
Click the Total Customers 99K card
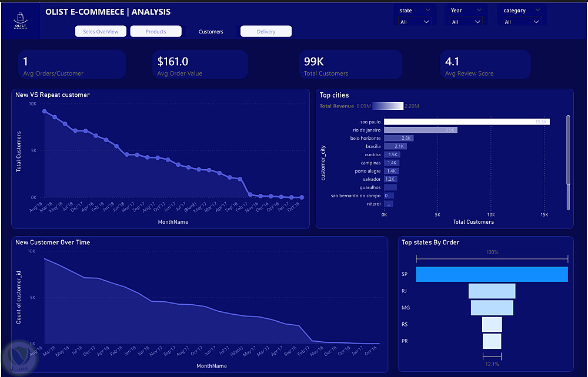click(350, 65)
